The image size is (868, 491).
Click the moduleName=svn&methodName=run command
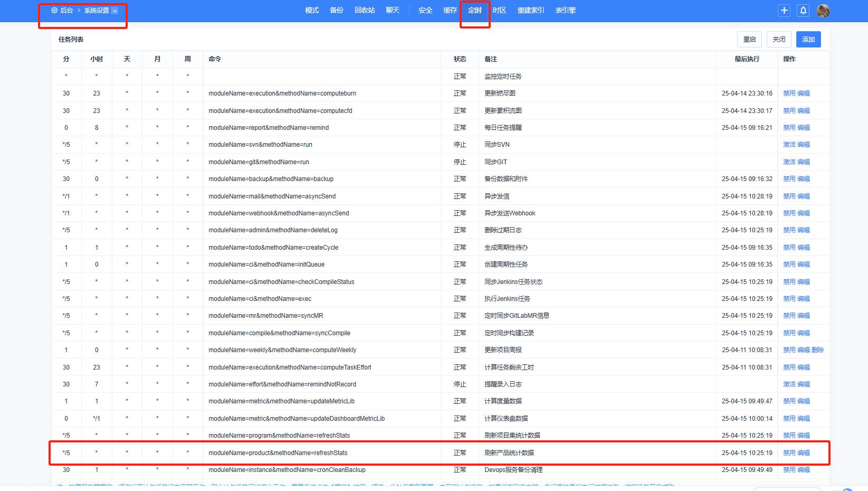(260, 145)
